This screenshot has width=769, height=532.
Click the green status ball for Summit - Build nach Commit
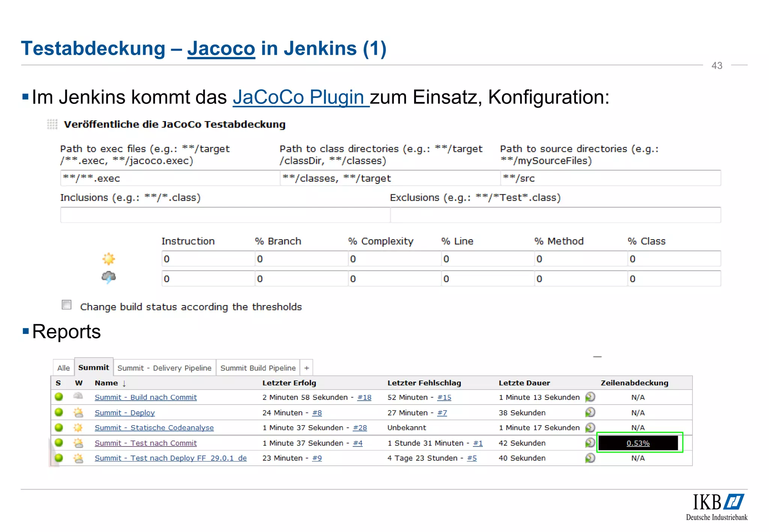(x=59, y=397)
